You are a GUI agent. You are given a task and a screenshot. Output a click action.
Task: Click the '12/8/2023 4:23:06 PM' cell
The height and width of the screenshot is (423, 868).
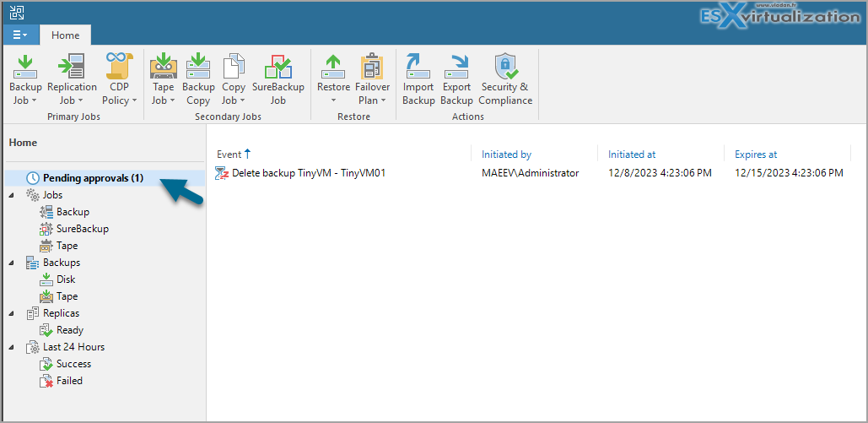pyautogui.click(x=660, y=173)
